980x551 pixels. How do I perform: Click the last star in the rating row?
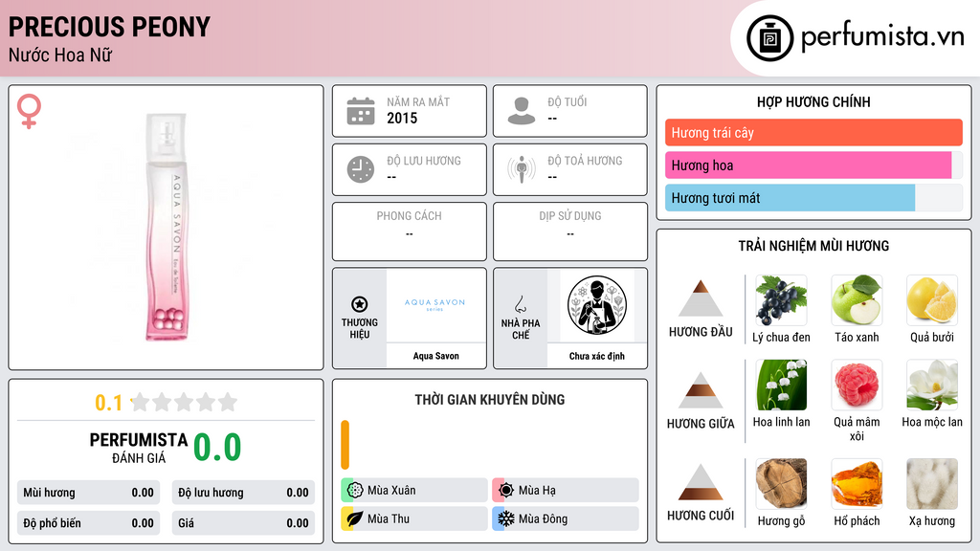(228, 402)
